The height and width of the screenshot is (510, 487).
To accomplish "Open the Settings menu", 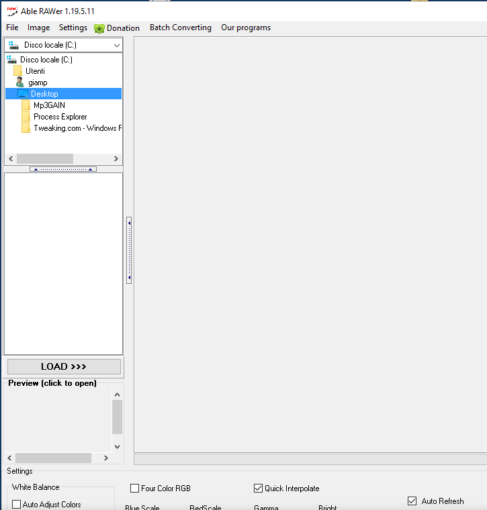I will coord(73,28).
